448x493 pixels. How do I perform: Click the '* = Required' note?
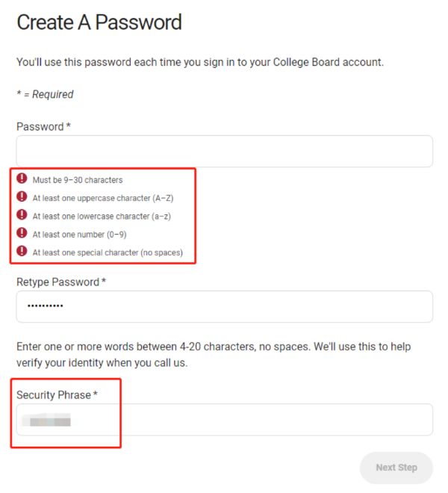pos(45,95)
